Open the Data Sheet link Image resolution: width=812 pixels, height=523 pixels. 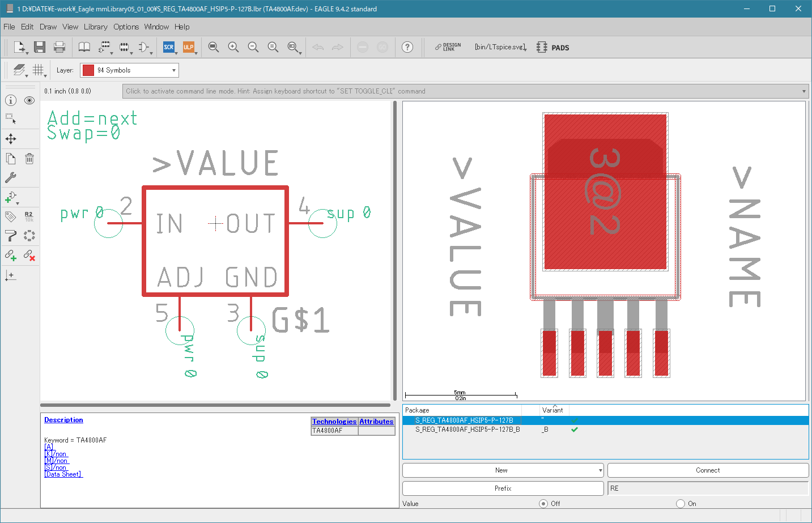click(63, 474)
